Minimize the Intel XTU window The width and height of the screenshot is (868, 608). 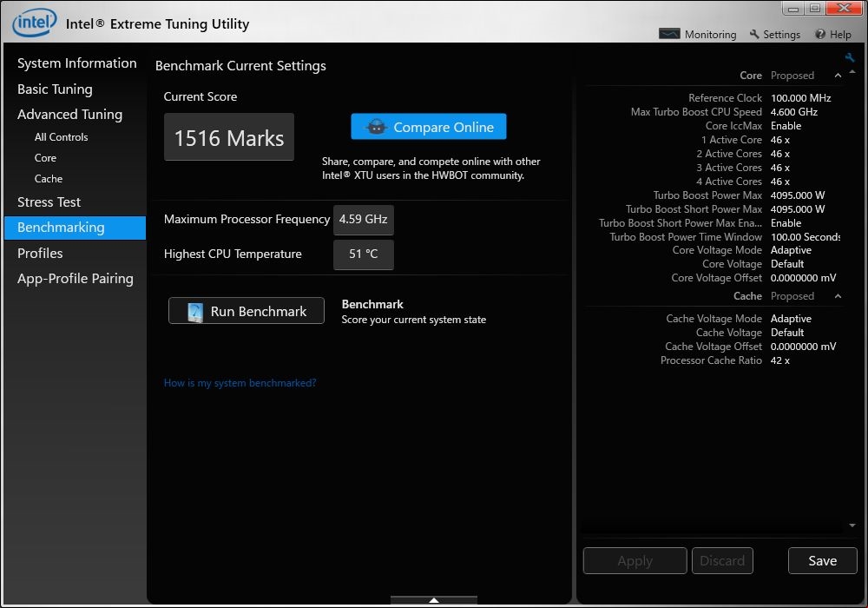[792, 9]
